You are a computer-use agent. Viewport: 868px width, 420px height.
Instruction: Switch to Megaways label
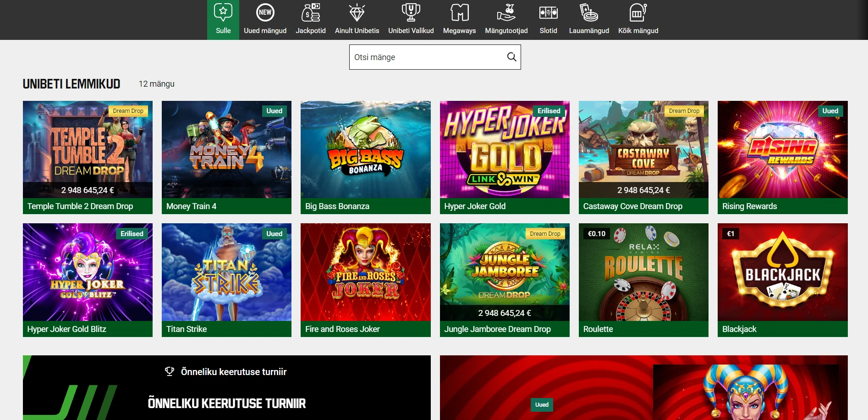click(x=460, y=31)
